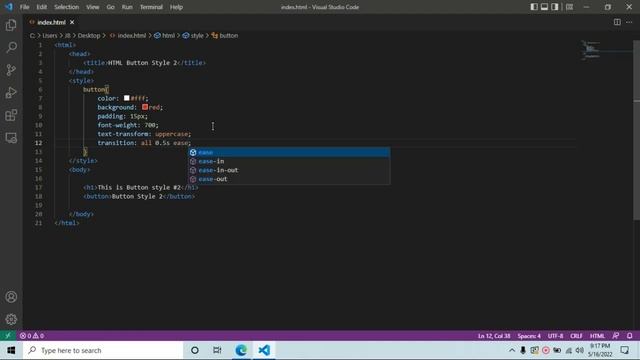
Task: Change encoding via UTF-8 status item
Action: coord(556,336)
